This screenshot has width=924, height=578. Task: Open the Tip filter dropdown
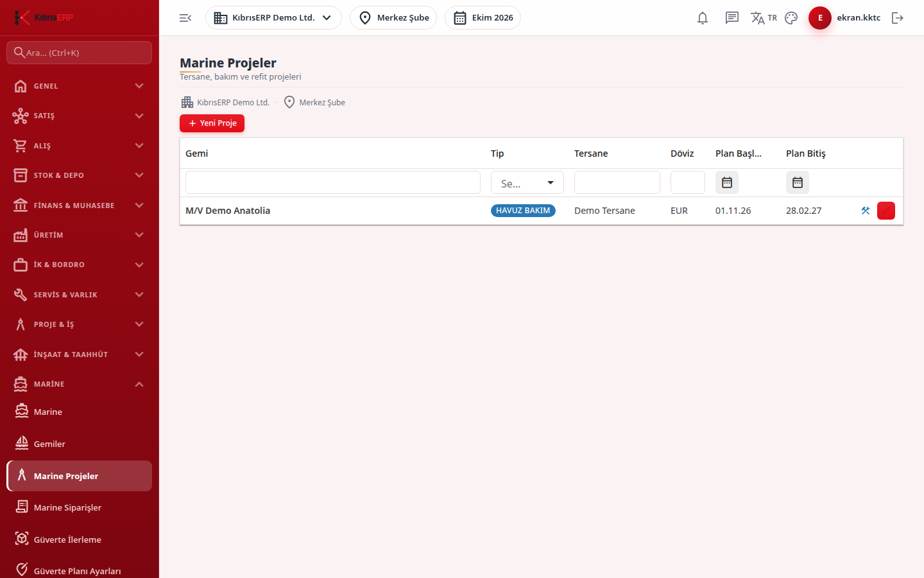[527, 183]
